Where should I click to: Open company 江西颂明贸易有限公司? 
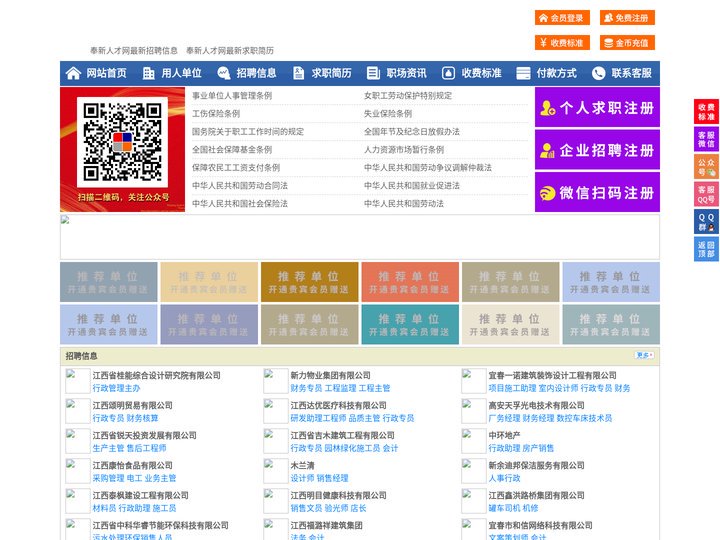pyautogui.click(x=132, y=405)
